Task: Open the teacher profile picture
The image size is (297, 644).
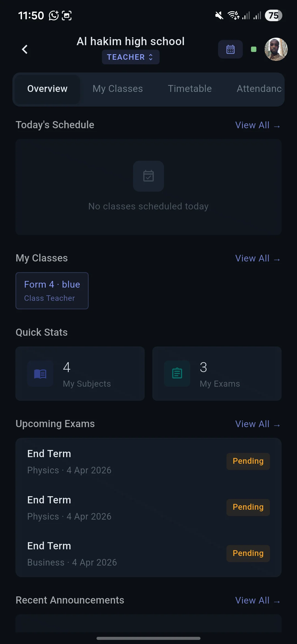Action: (x=276, y=49)
